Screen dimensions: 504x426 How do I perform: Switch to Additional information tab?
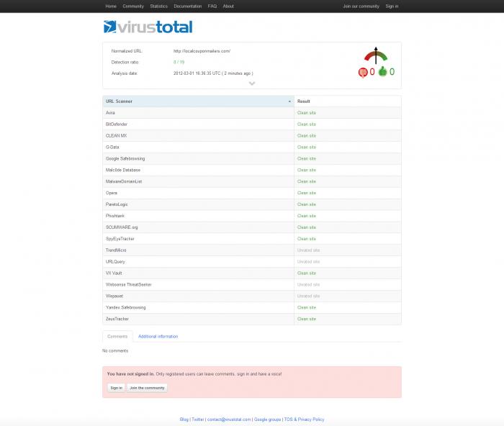[x=158, y=336]
